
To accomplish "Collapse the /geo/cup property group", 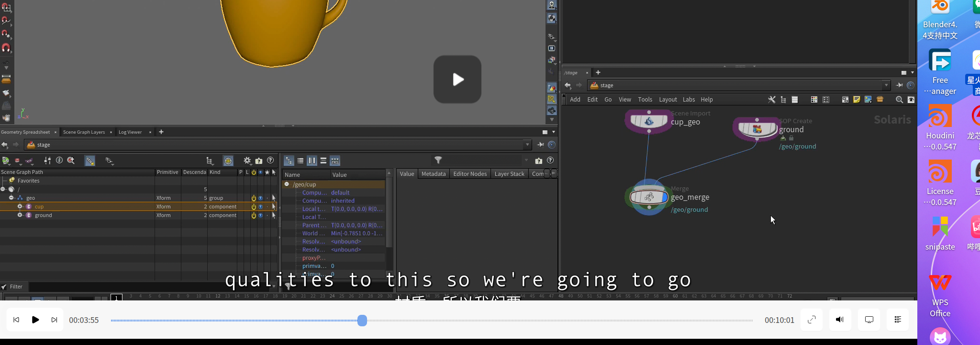I will pyautogui.click(x=287, y=184).
